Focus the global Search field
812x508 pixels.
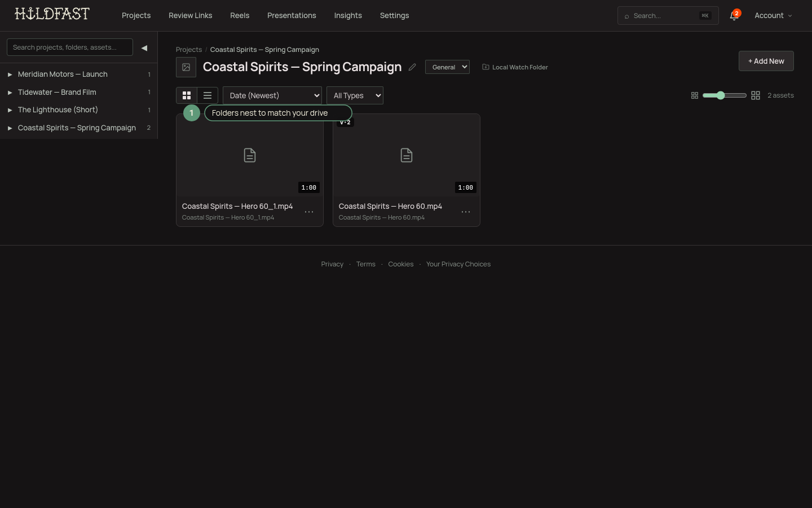(x=668, y=16)
